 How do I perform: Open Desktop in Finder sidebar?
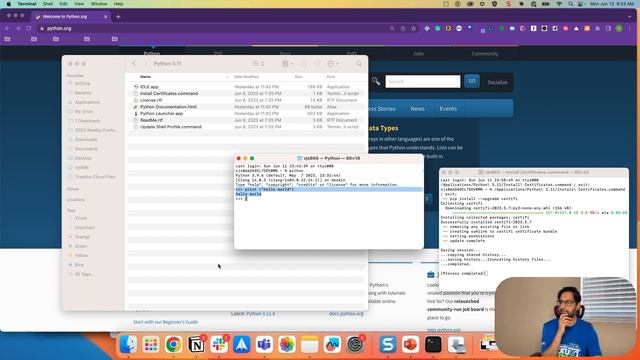point(83,158)
